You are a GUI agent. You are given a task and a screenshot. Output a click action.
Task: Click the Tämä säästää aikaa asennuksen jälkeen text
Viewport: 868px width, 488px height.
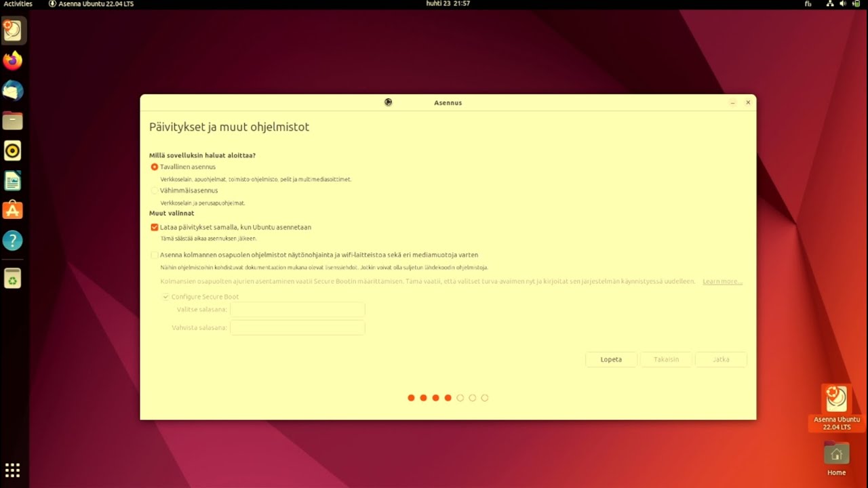[x=208, y=239]
